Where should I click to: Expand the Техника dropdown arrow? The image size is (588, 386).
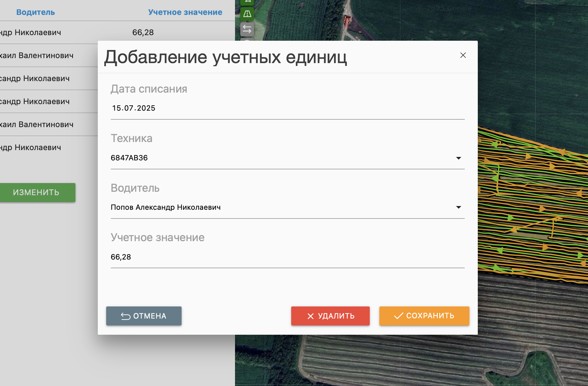(x=458, y=158)
